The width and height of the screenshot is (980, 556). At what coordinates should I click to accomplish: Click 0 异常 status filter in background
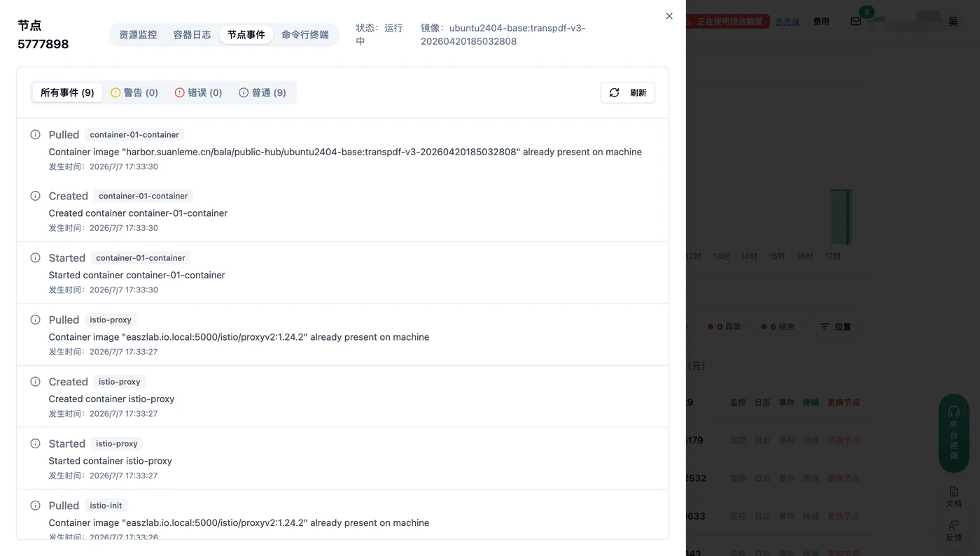coord(724,327)
